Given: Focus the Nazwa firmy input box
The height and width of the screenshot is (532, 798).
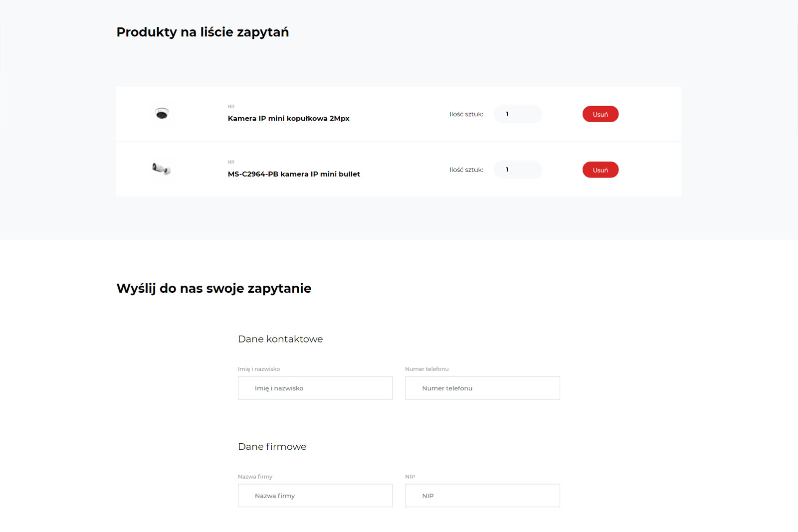Looking at the screenshot, I should (315, 496).
